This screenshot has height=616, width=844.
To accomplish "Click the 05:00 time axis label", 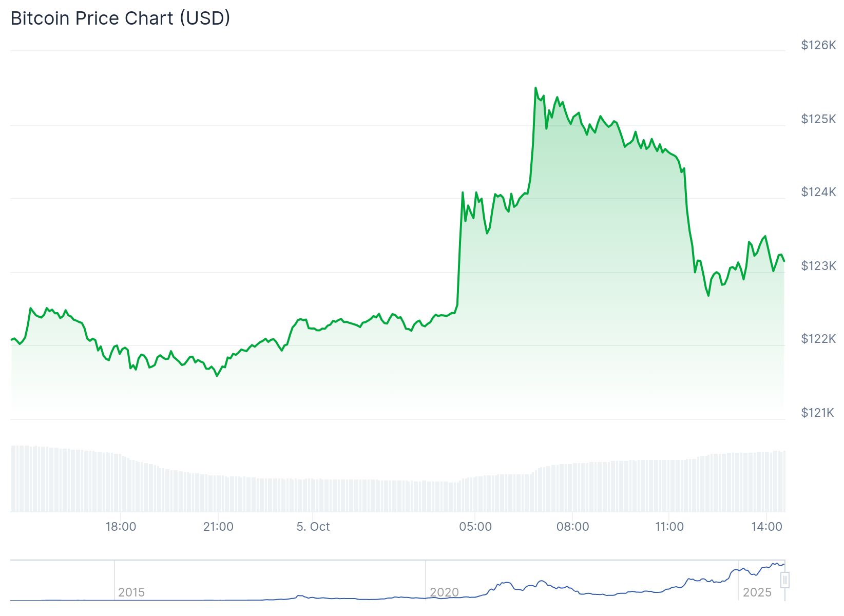I will point(475,527).
